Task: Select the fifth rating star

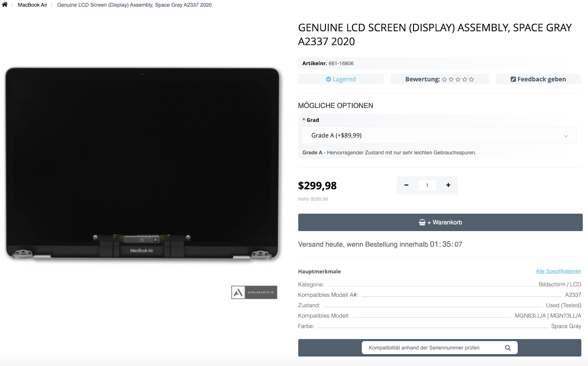Action: (x=472, y=79)
